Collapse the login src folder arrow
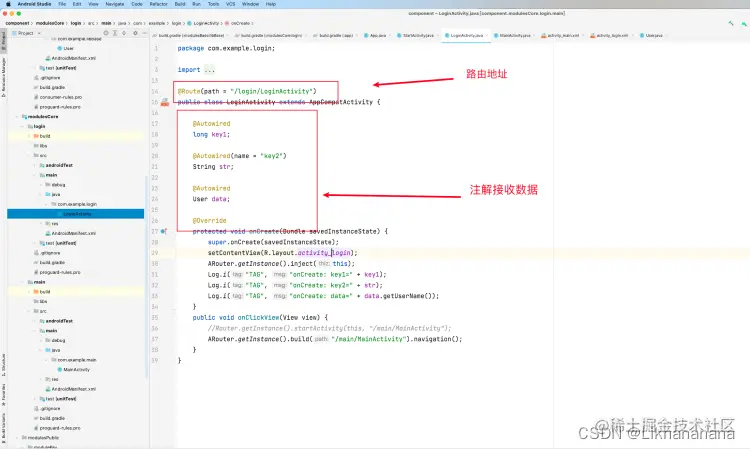 pyautogui.click(x=29, y=155)
